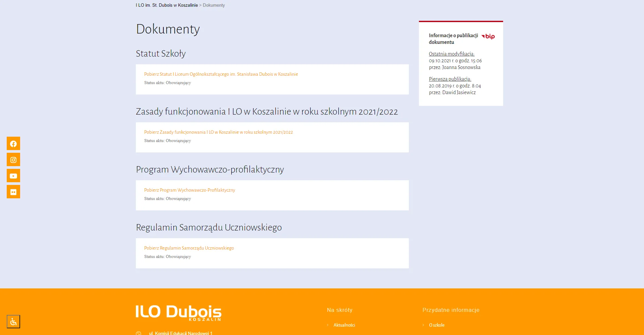Open the O szkole footer link
The height and width of the screenshot is (335, 644).
[437, 325]
